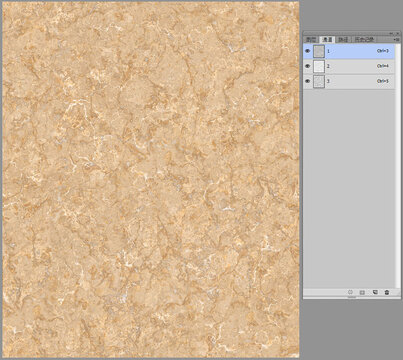Image resolution: width=403 pixels, height=360 pixels.
Task: Select channel row labeled 2
Action: click(x=349, y=66)
